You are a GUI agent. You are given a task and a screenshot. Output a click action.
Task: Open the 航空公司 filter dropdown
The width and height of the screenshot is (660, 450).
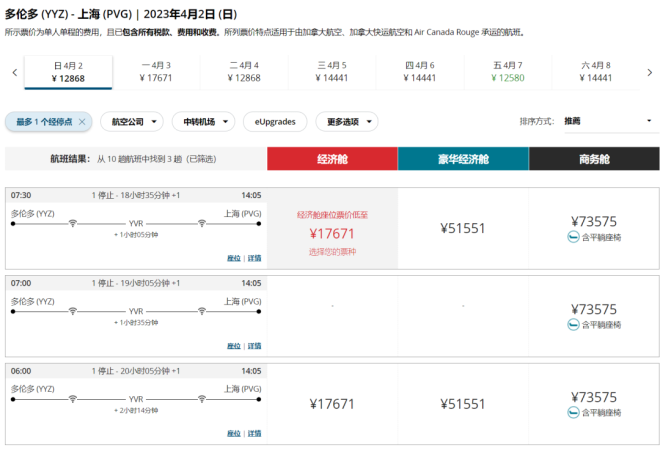point(133,121)
